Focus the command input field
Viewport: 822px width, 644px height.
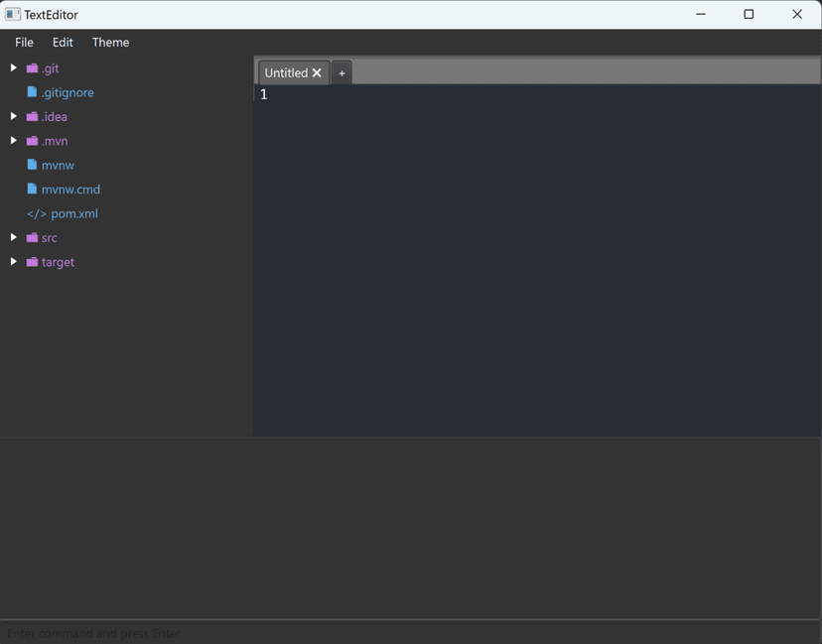pos(397,633)
